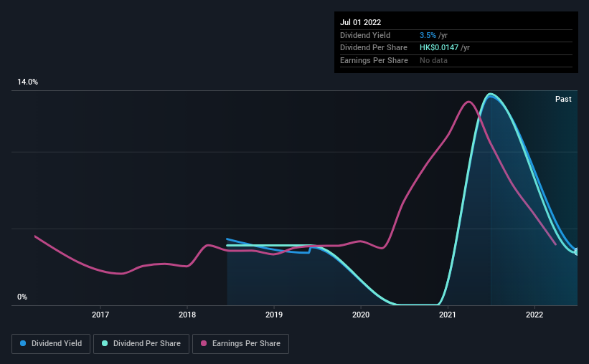Image resolution: width=589 pixels, height=364 pixels.
Task: Click the 0% y-axis label
Action: 22,297
